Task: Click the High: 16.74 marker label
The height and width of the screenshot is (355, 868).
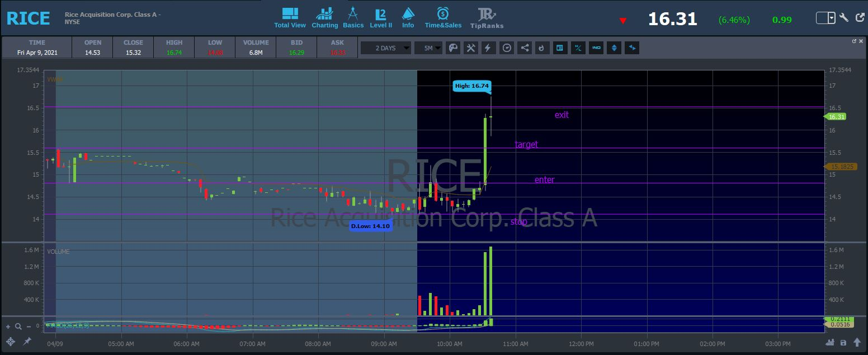Action: click(x=472, y=86)
